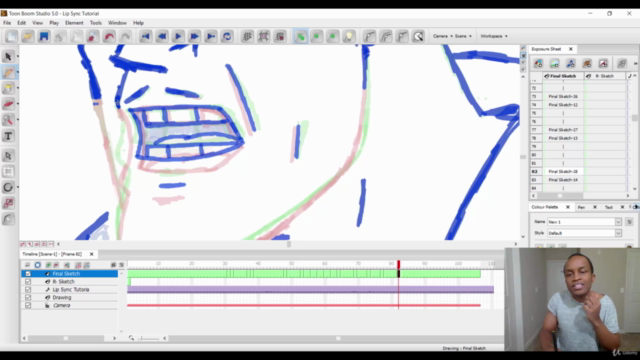Screen dimensions: 640x360
Task: Toggle the grid display icon in toolbar
Action: point(247,36)
